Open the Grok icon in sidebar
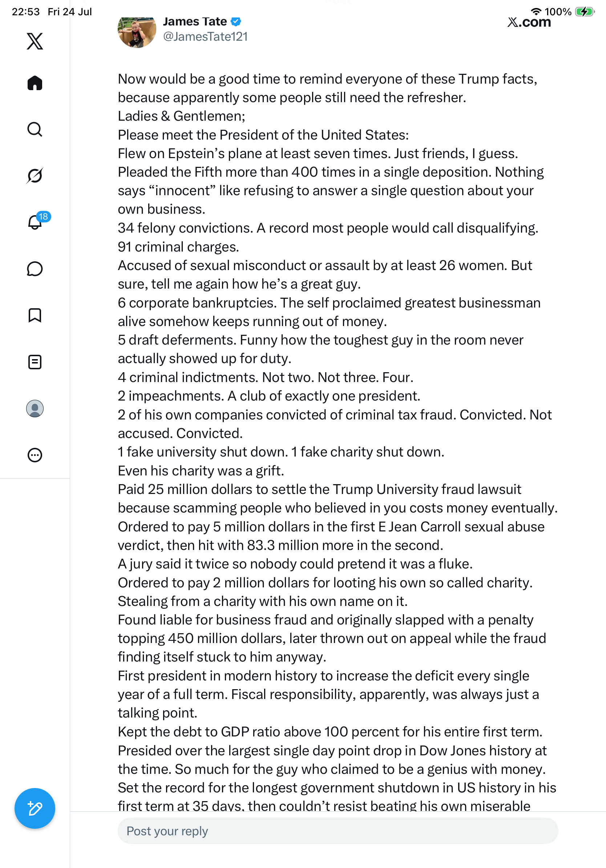The image size is (606, 868). [x=35, y=176]
